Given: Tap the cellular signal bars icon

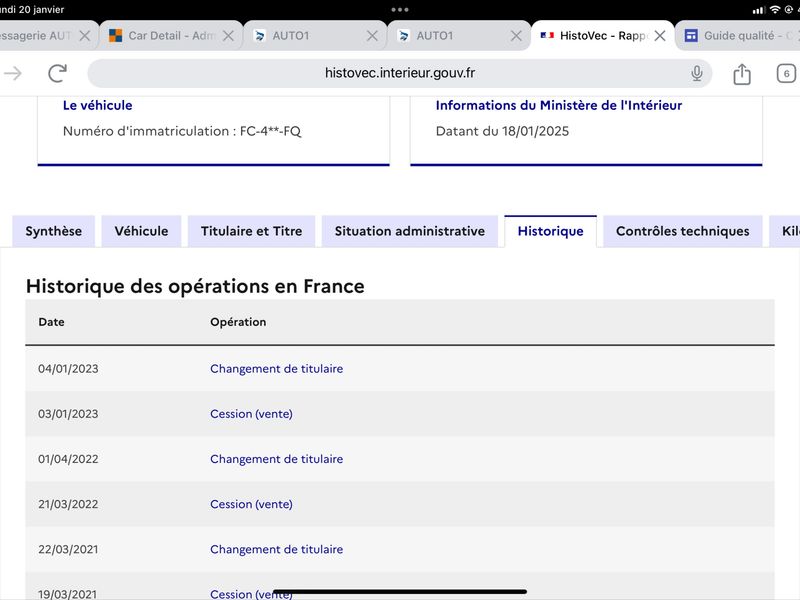Looking at the screenshot, I should coord(759,10).
